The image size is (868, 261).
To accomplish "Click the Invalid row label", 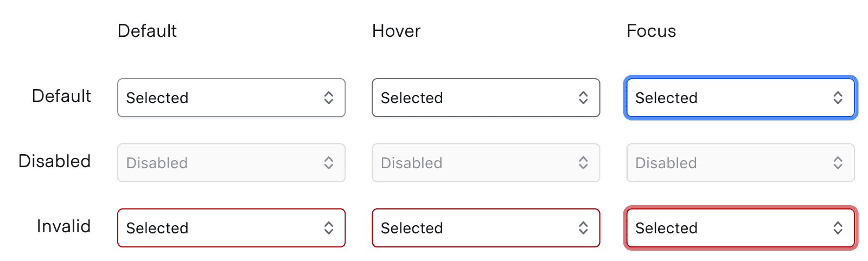I will click(63, 226).
